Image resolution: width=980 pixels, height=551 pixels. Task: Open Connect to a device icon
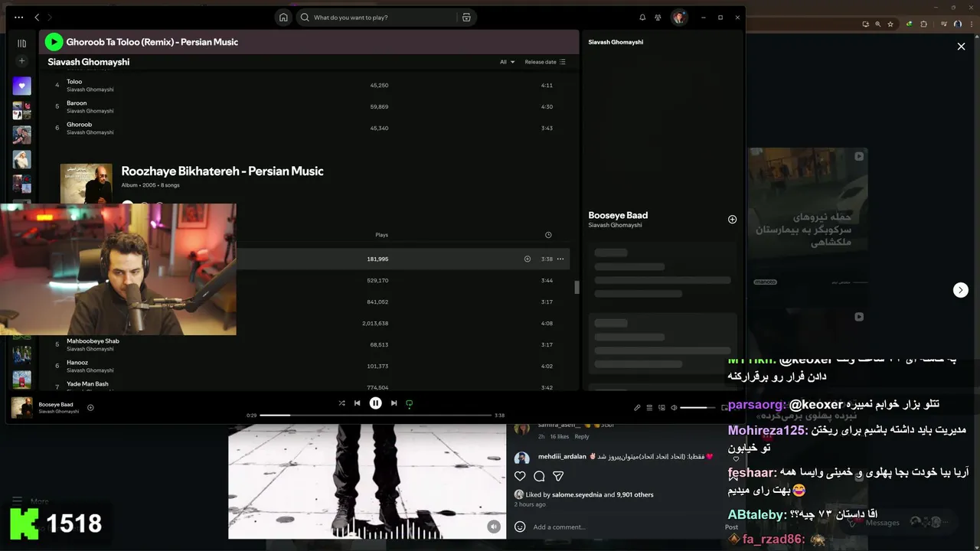(661, 408)
